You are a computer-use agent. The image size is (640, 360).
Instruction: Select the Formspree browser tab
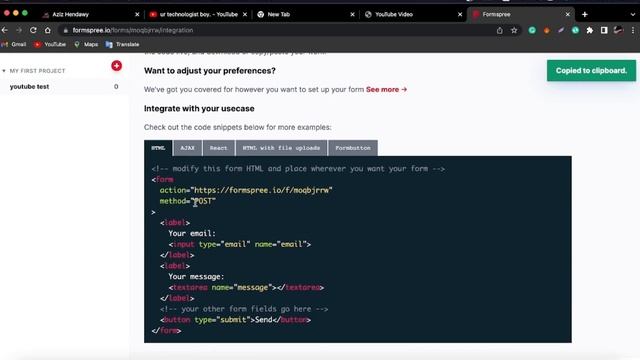point(520,14)
